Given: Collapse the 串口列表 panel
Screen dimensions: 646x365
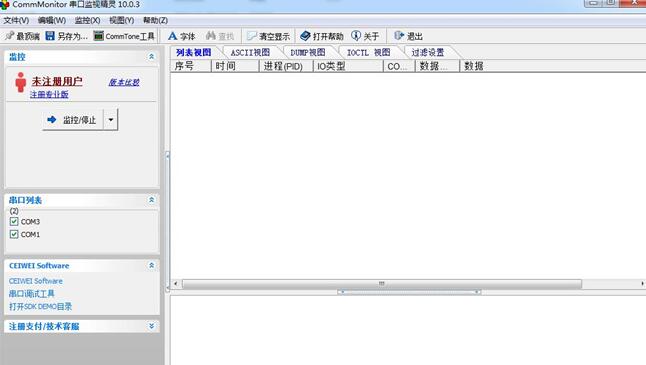Looking at the screenshot, I should click(x=151, y=200).
